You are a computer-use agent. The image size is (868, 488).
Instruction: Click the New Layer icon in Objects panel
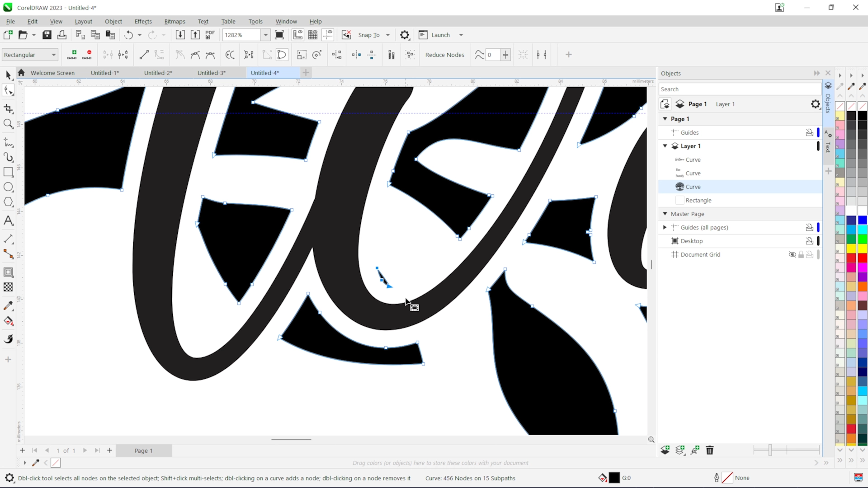coord(665,450)
